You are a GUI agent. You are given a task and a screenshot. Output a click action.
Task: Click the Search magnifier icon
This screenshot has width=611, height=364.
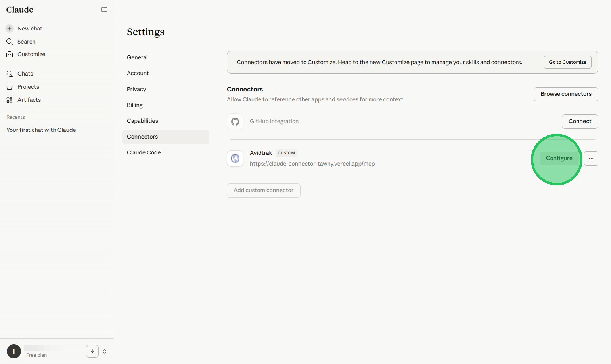(10, 42)
